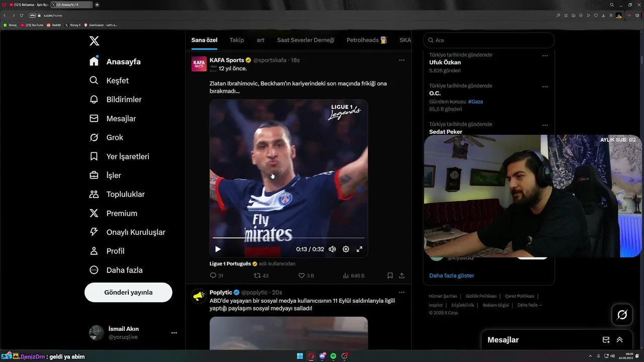This screenshot has width=644, height=362.
Task: Open more options for KAFA Sports post
Action: pyautogui.click(x=401, y=60)
